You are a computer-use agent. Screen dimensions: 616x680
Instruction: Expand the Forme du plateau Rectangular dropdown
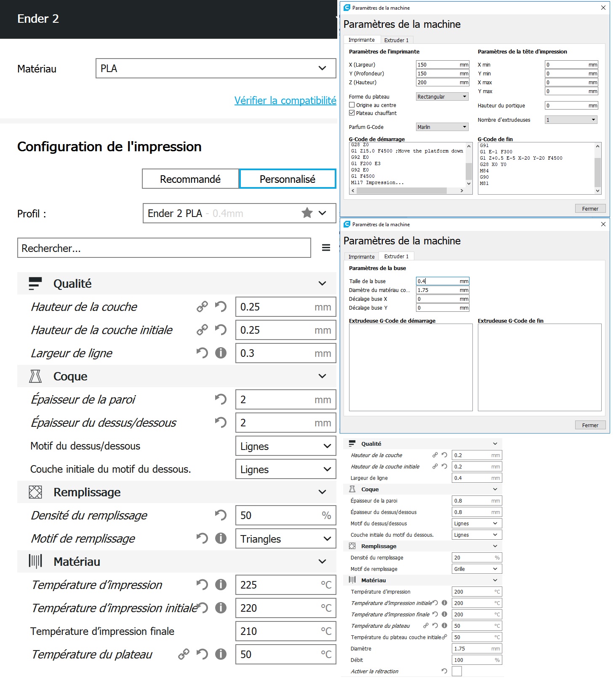[442, 96]
